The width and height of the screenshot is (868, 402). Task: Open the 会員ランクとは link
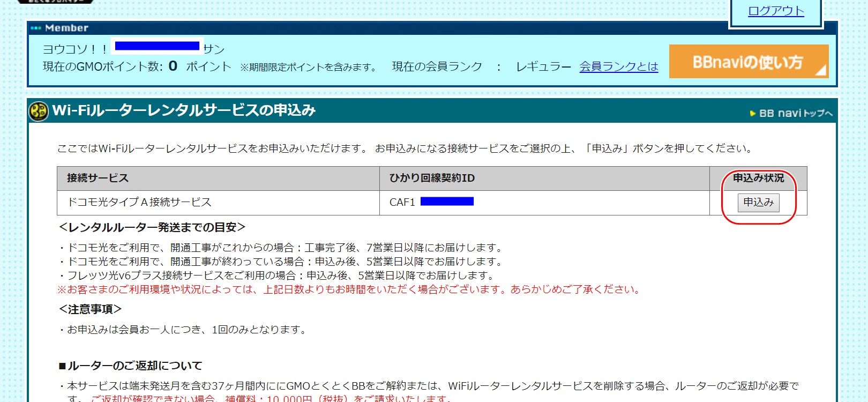coord(619,66)
